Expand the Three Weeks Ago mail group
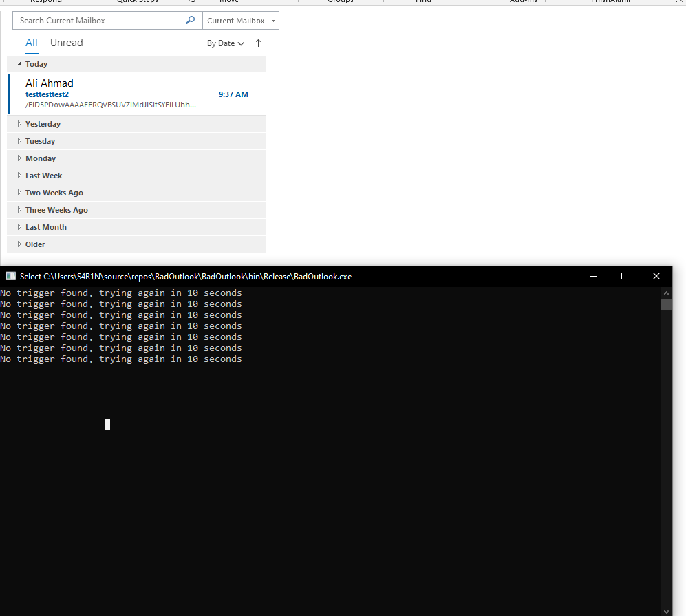 pyautogui.click(x=19, y=209)
